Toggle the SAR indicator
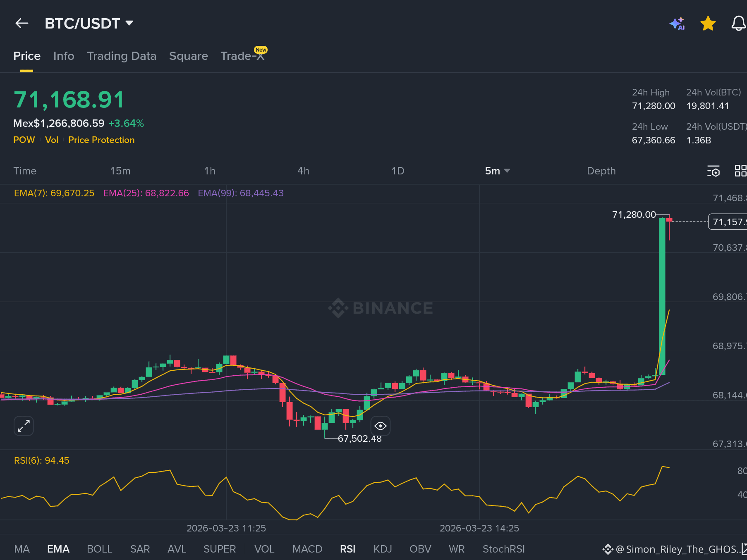 pyautogui.click(x=140, y=549)
